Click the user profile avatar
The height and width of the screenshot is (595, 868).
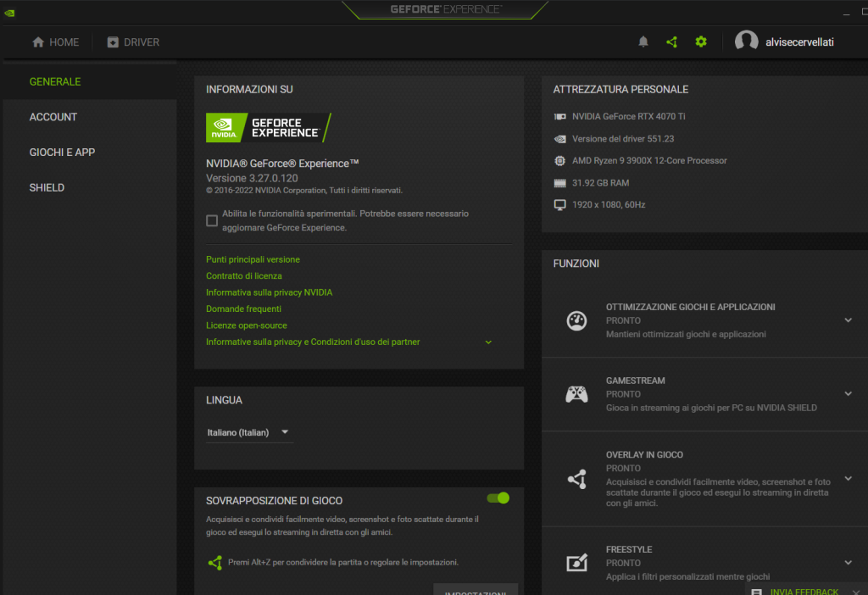[746, 42]
